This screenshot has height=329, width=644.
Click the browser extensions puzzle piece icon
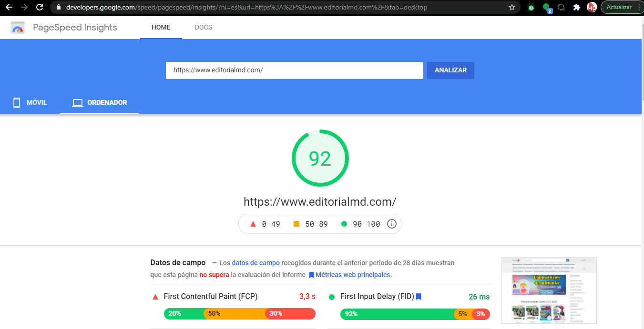click(576, 7)
